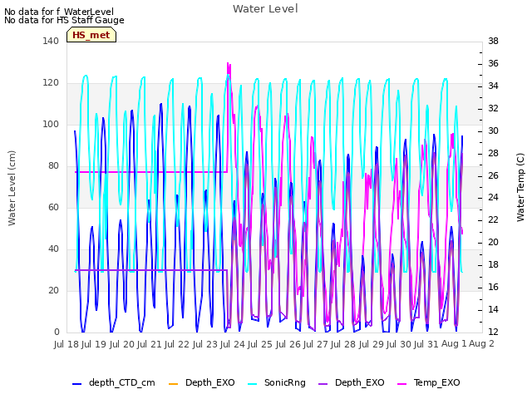Click the 80 tick on left axis

coord(53,166)
